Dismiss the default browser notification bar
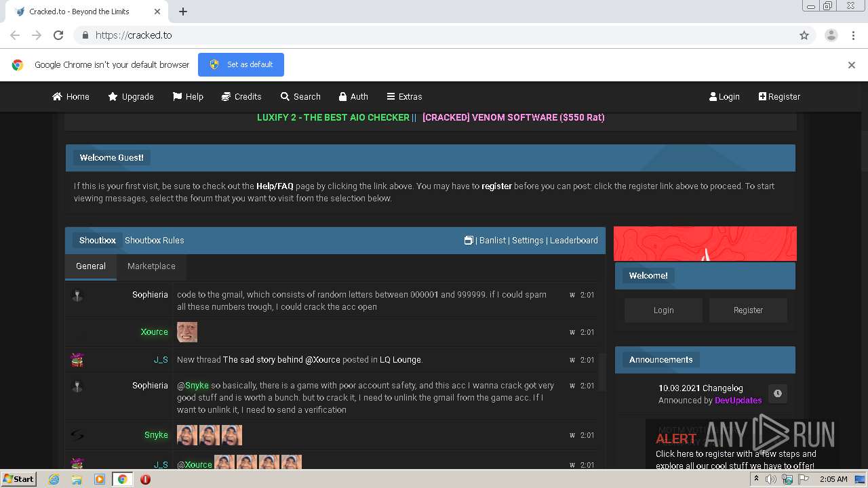The image size is (868, 488). click(x=852, y=65)
